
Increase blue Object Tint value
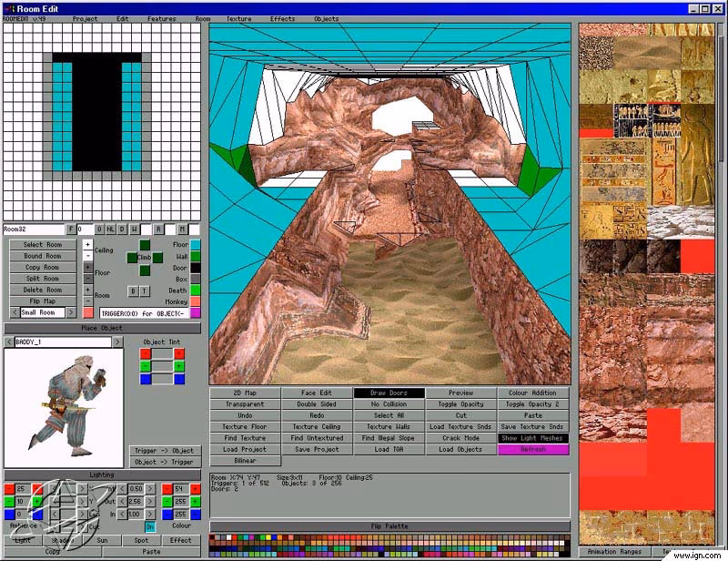179,379
